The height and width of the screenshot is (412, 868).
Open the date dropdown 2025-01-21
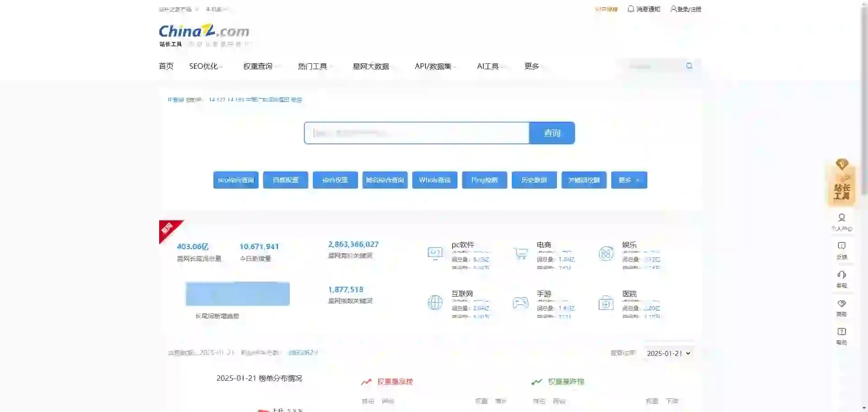pos(668,353)
